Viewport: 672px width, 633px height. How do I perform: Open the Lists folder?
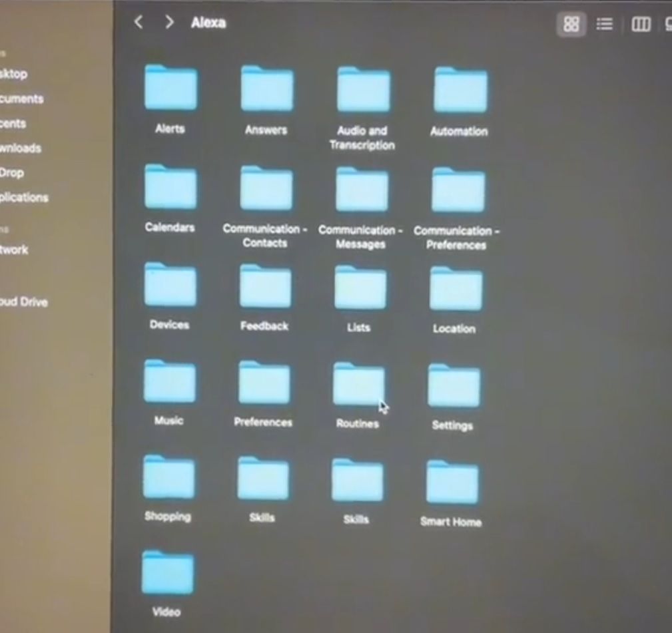point(360,288)
